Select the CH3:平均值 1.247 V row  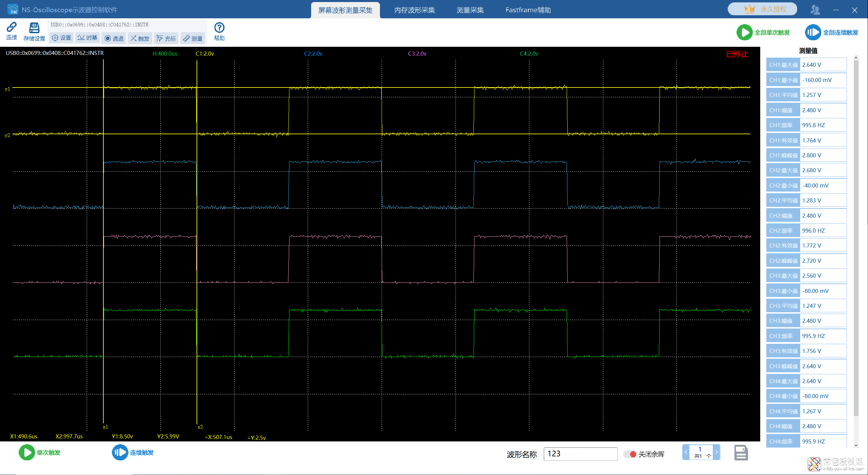pyautogui.click(x=806, y=306)
